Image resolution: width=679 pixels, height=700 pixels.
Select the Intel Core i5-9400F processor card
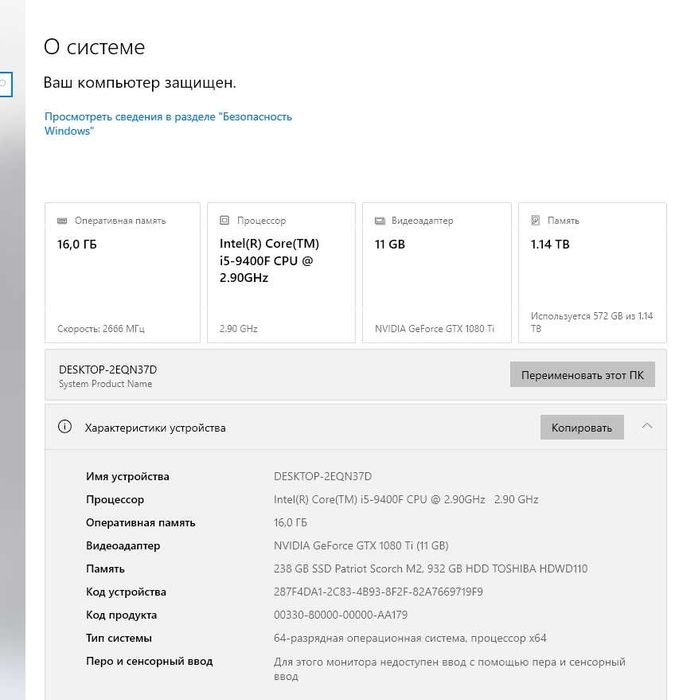281,273
